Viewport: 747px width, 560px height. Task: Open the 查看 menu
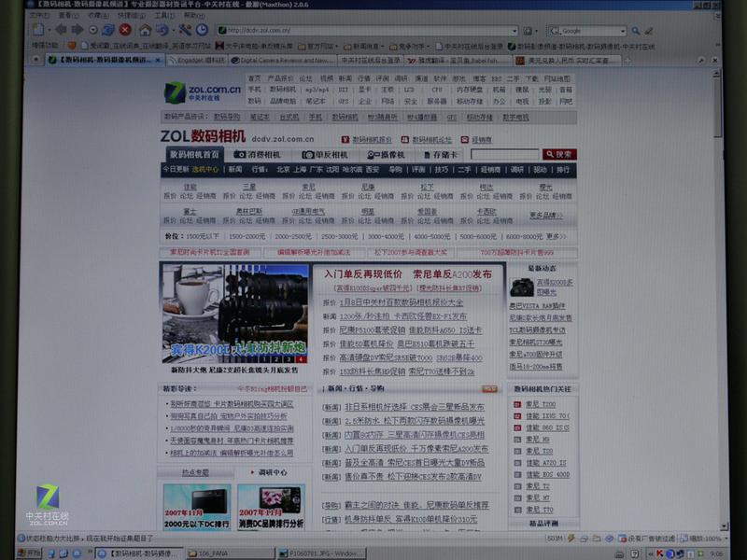point(68,16)
